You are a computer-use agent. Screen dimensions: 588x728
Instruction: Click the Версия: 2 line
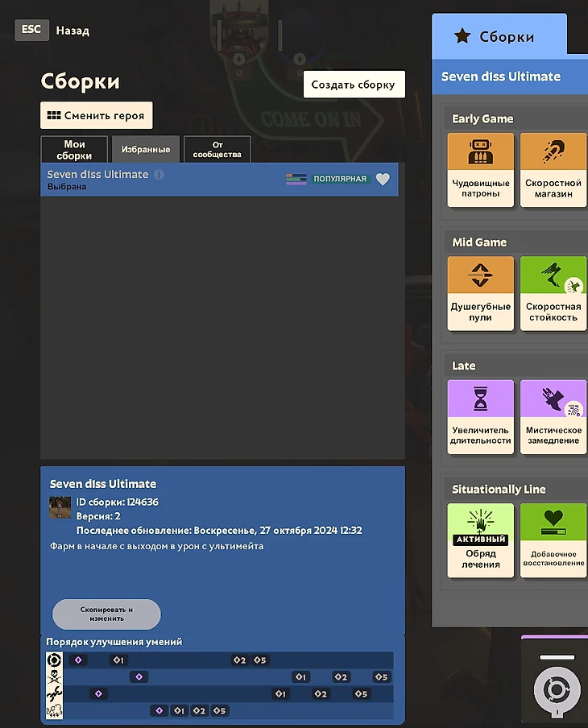click(x=98, y=516)
